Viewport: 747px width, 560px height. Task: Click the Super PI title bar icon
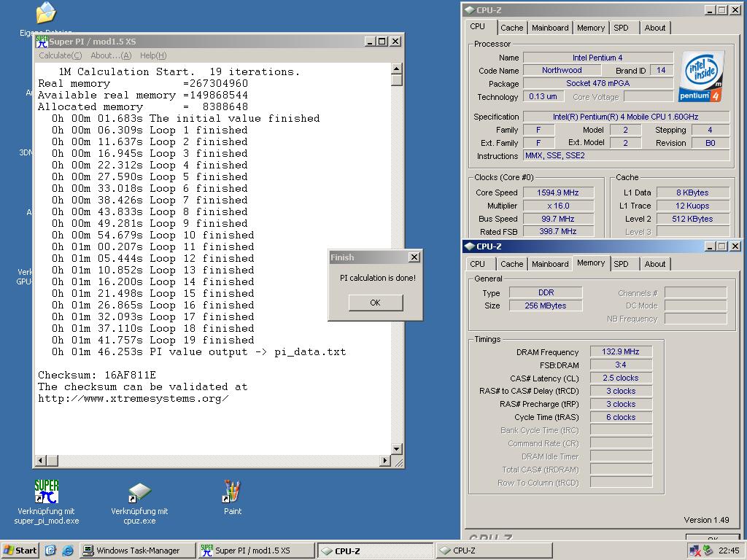point(42,42)
